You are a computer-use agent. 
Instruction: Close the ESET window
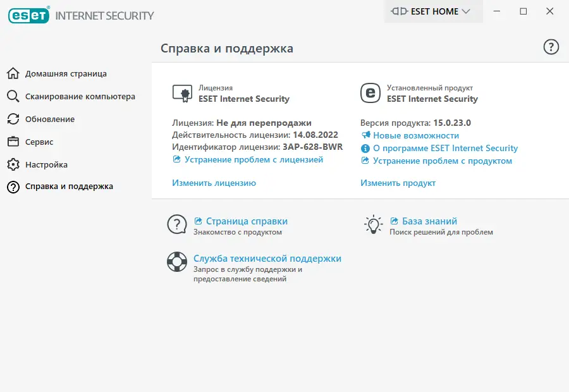tap(550, 11)
